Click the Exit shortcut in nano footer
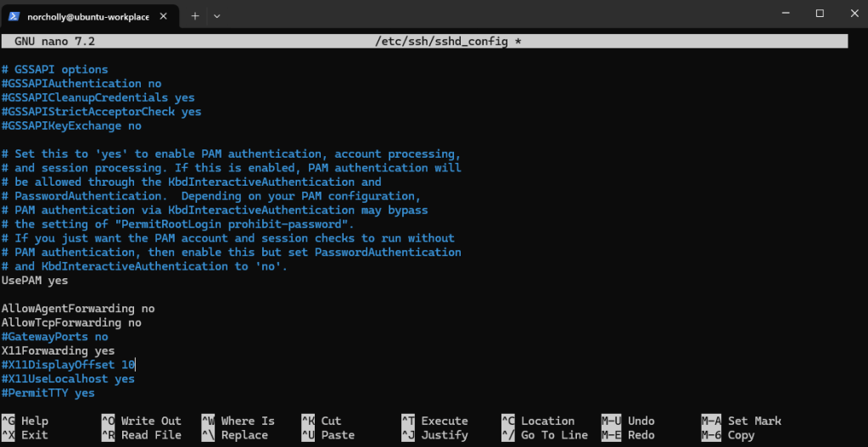The width and height of the screenshot is (868, 447). click(34, 435)
